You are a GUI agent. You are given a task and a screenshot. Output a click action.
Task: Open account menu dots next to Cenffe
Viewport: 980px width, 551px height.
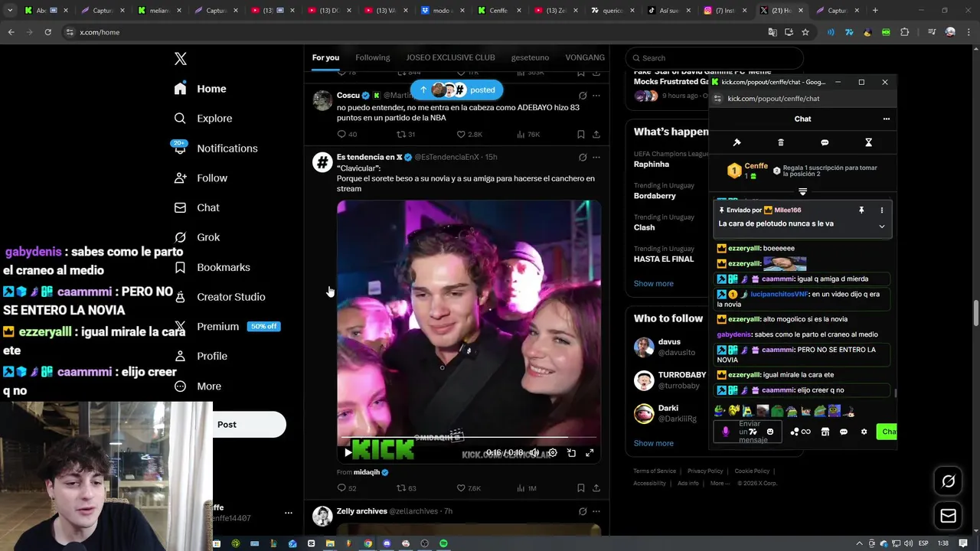pos(288,513)
